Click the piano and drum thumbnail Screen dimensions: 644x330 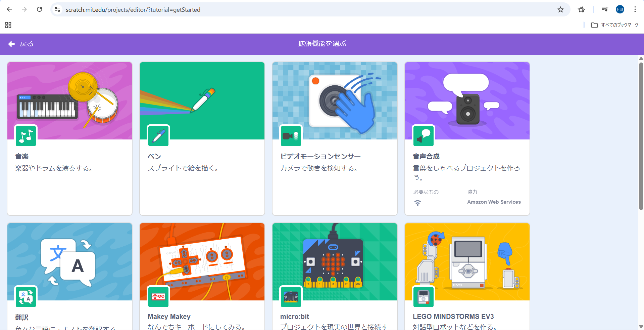69,101
